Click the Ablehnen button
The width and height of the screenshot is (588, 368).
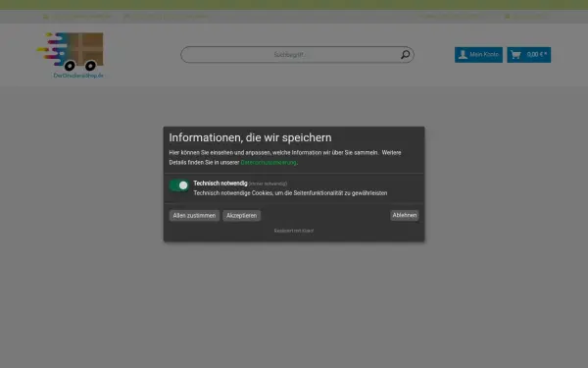[405, 215]
